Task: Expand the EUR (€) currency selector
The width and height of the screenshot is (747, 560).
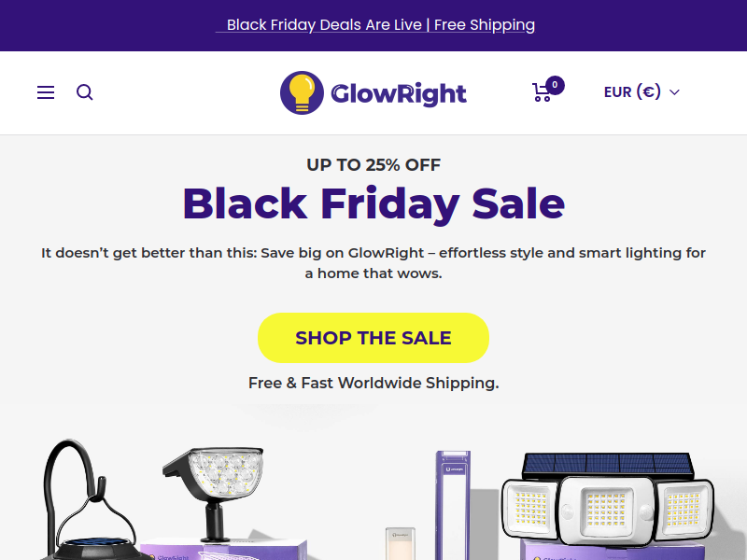Action: [x=641, y=91]
